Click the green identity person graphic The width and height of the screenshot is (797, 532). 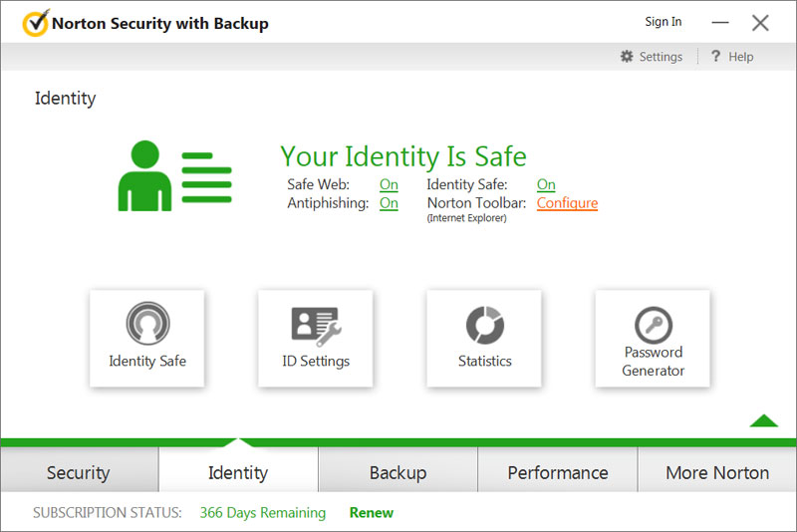[x=174, y=175]
